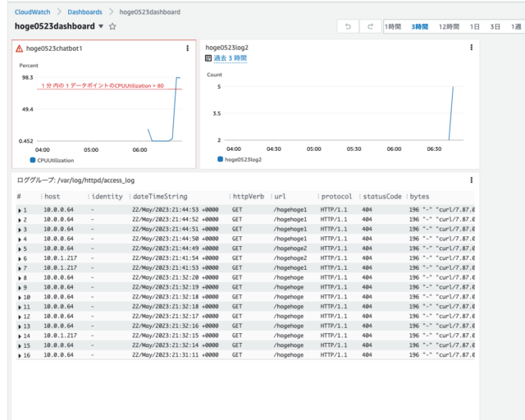525x420 pixels.
Task: Expand log row 12
Action: point(20,317)
